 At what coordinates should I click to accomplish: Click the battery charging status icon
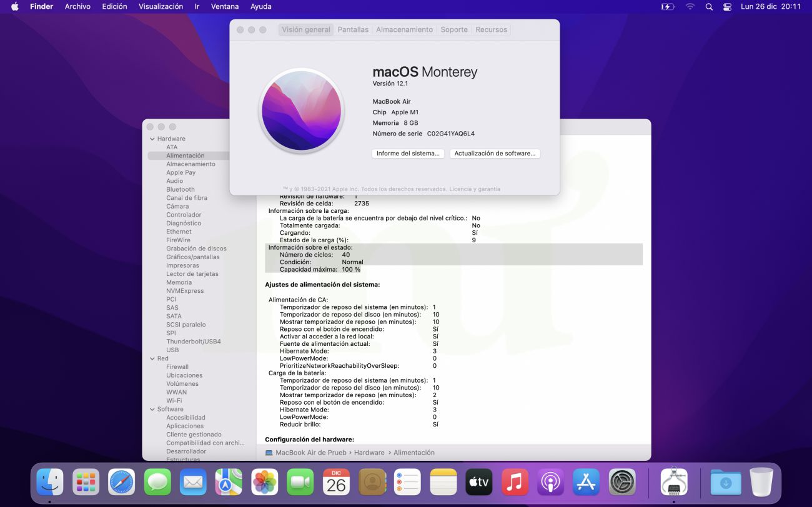coord(668,6)
